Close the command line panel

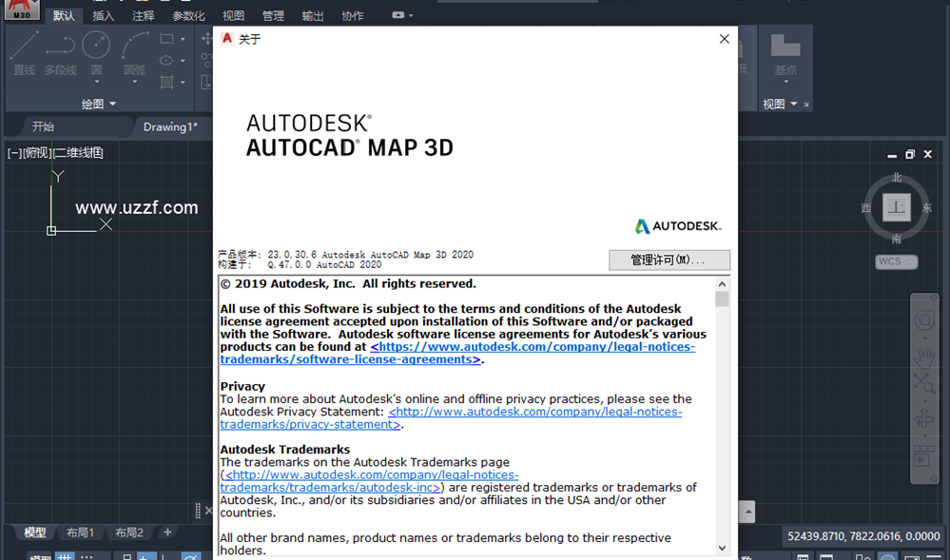(x=208, y=511)
